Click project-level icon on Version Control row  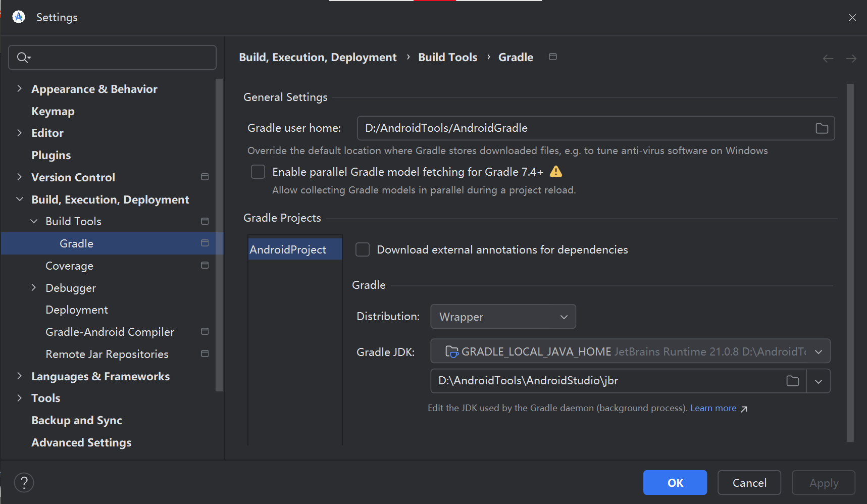[205, 177]
